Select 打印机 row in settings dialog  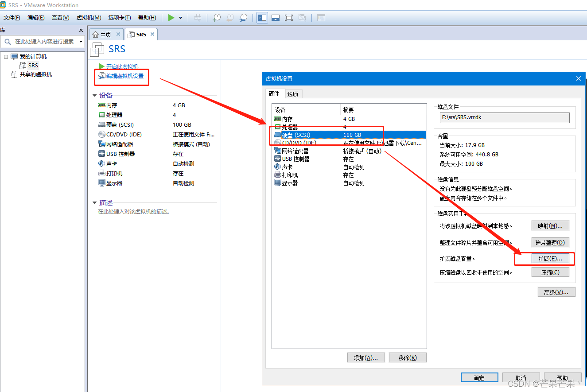coord(349,175)
